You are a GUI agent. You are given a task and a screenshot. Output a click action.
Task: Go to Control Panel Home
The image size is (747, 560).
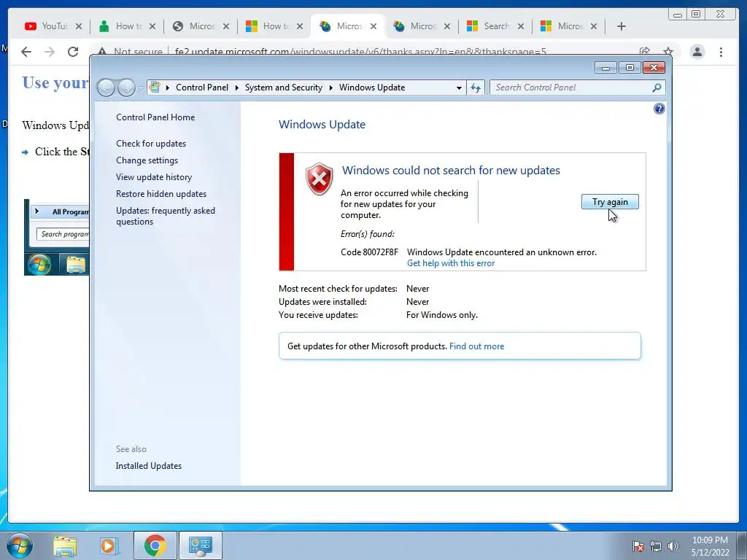coord(155,117)
